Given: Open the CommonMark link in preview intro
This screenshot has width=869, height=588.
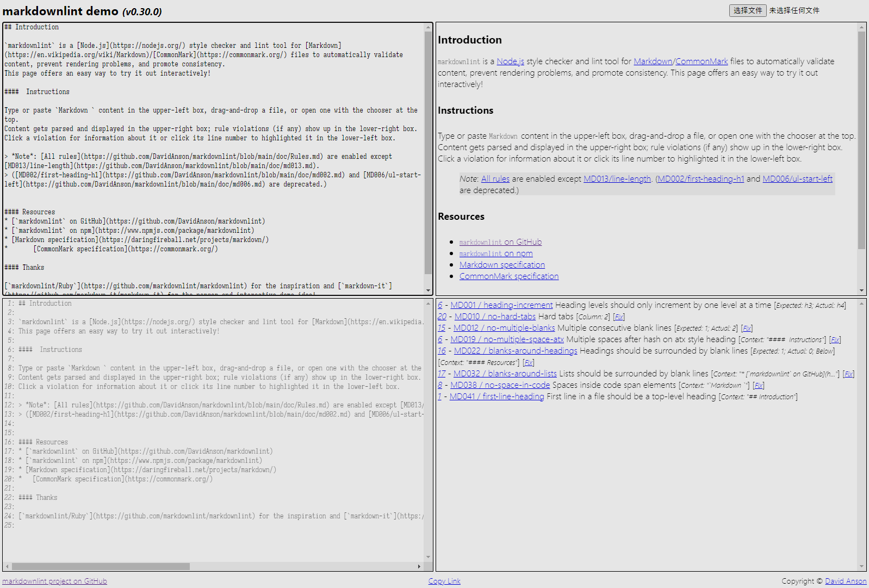Looking at the screenshot, I should (702, 61).
